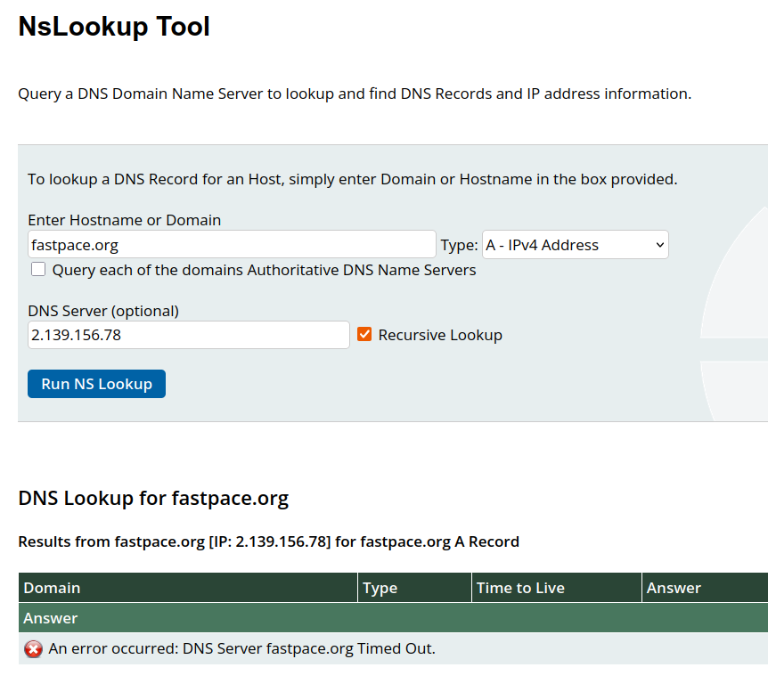
Task: Click the Query each of the domains label
Action: [x=264, y=270]
